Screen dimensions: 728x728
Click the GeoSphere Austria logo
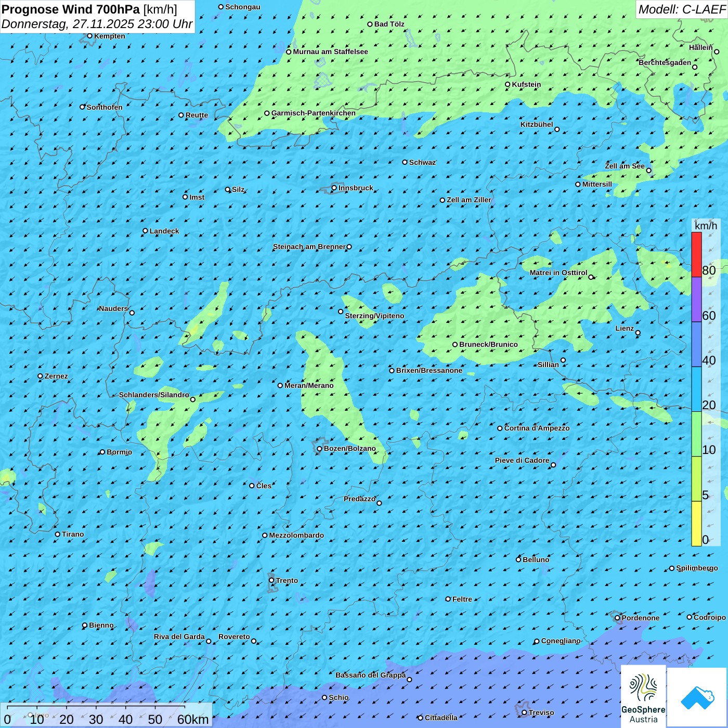[643, 696]
